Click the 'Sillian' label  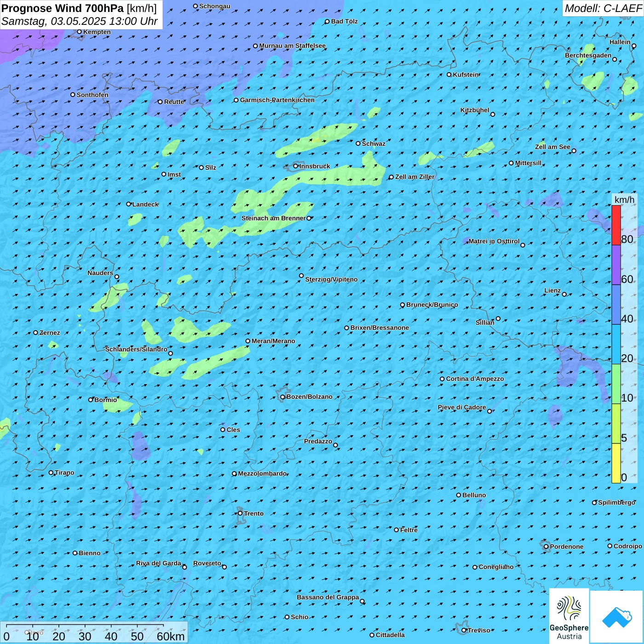coord(485,322)
